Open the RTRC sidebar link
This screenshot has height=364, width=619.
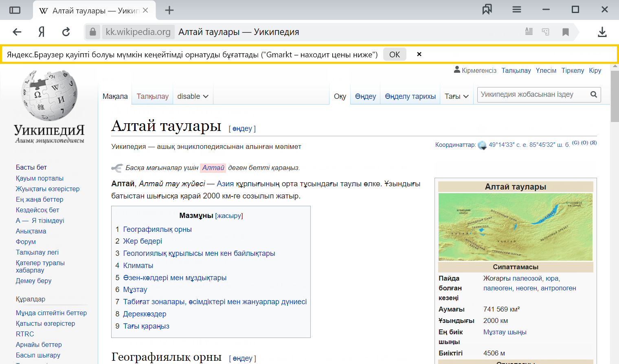point(25,334)
